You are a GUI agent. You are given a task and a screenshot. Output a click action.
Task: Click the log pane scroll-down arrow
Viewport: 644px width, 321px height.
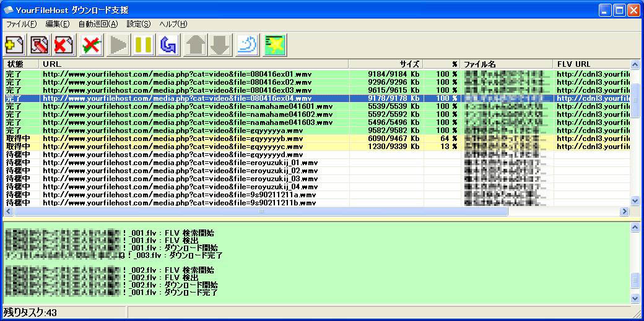point(634,298)
